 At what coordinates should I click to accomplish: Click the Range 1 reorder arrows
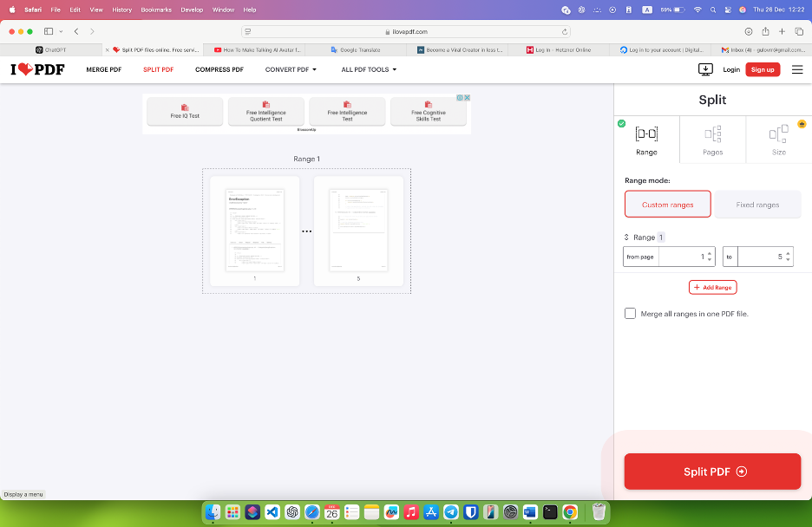pyautogui.click(x=626, y=237)
